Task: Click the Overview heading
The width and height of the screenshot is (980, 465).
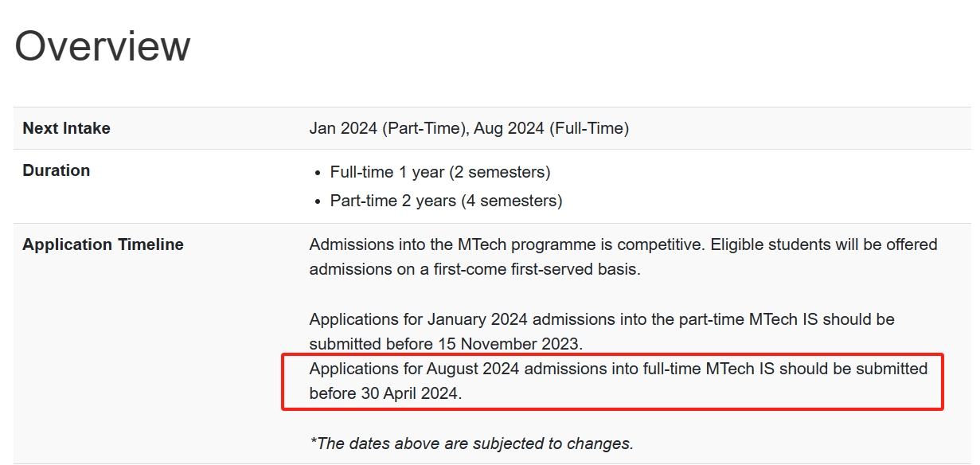Action: point(103,46)
